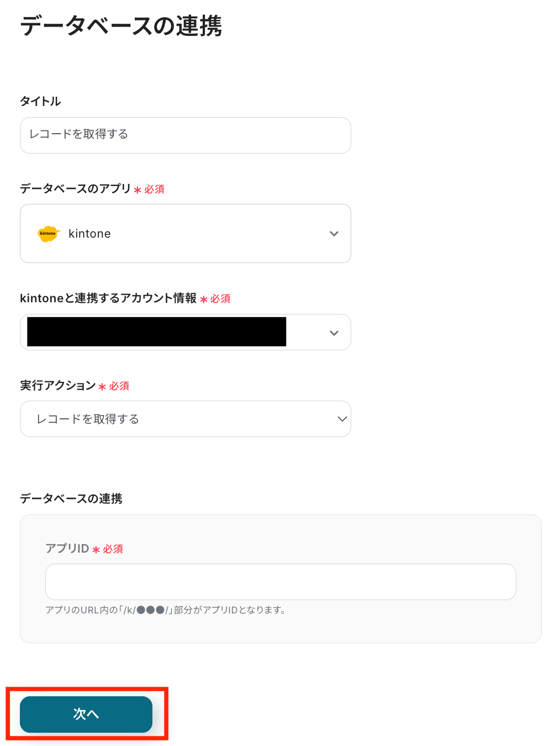Click into the empty アプリID input field
The height and width of the screenshot is (746, 560).
tap(281, 582)
